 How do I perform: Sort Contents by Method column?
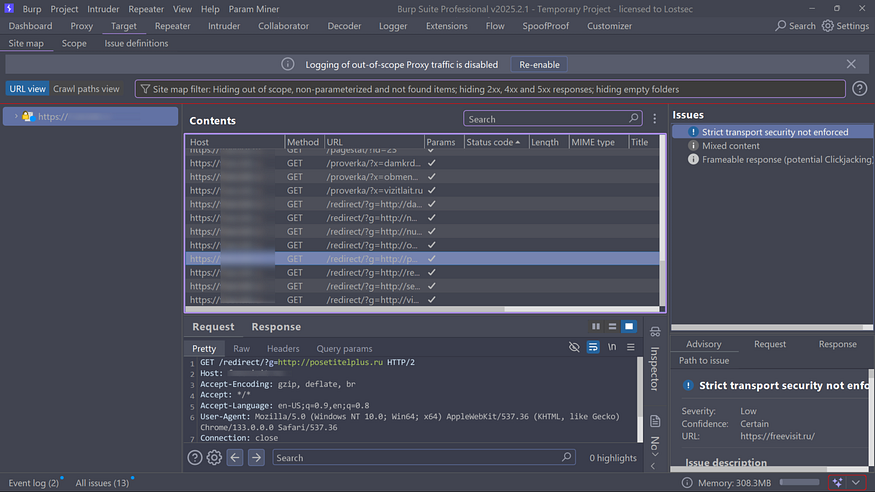304,142
